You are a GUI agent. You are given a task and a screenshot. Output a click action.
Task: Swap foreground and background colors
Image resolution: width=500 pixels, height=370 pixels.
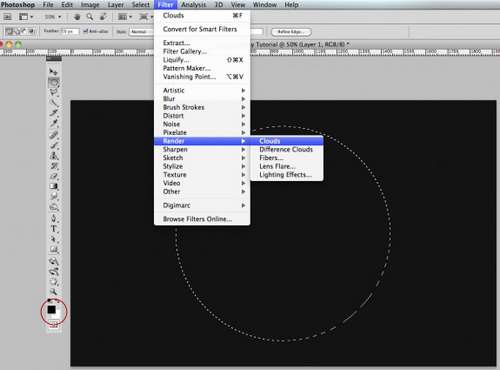click(57, 301)
